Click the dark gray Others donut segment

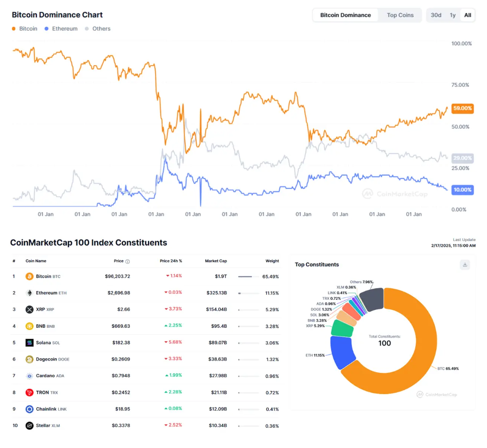(372, 299)
